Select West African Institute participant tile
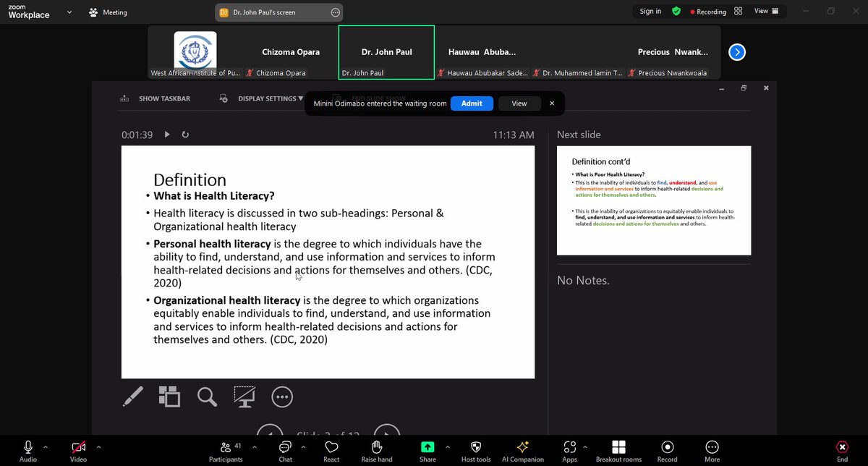The height and width of the screenshot is (466, 868). click(x=195, y=52)
